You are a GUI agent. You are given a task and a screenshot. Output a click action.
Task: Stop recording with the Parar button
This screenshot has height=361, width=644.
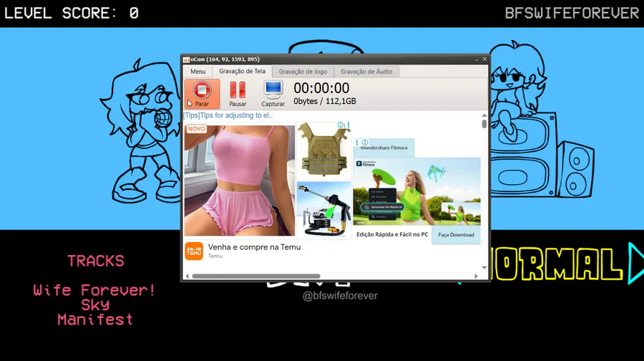pyautogui.click(x=202, y=94)
